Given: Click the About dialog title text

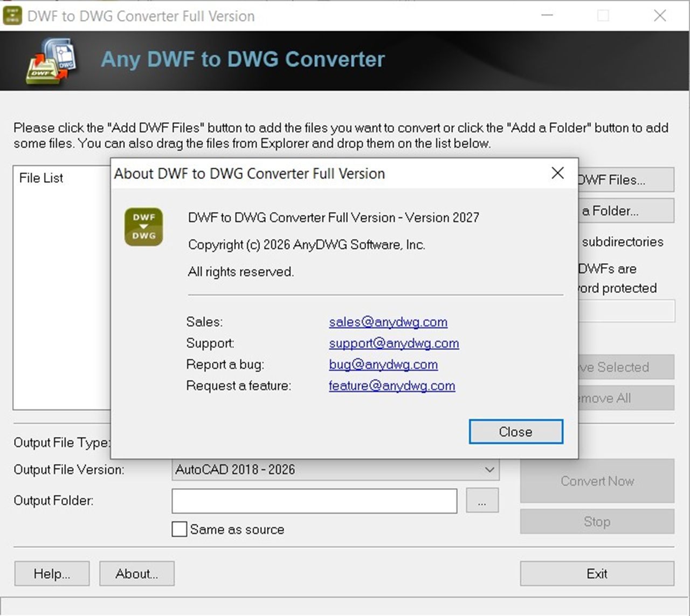Looking at the screenshot, I should tap(250, 174).
